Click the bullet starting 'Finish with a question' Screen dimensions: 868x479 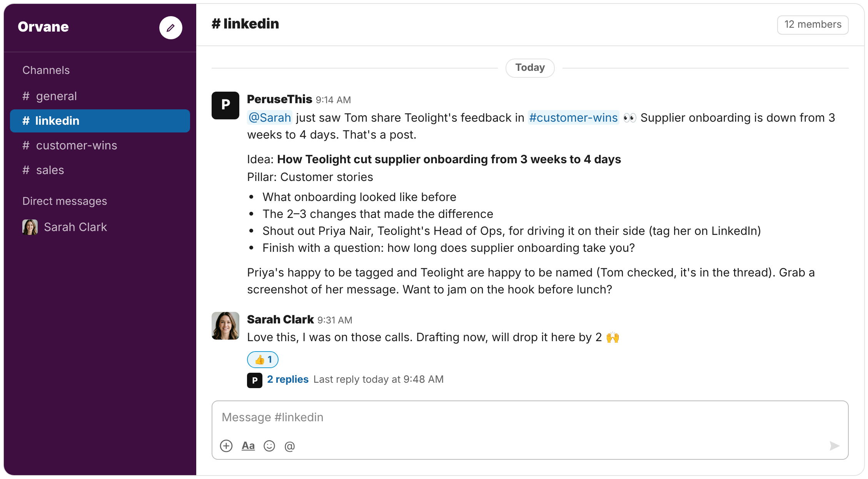tap(449, 248)
